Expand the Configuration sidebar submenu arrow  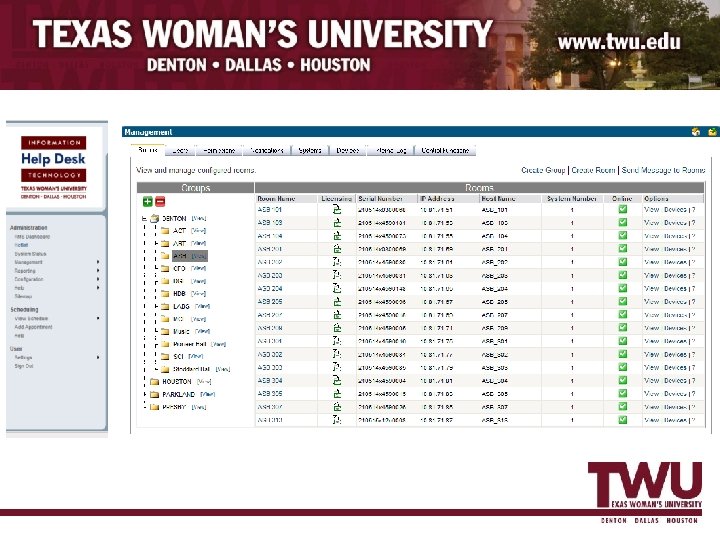click(x=98, y=279)
